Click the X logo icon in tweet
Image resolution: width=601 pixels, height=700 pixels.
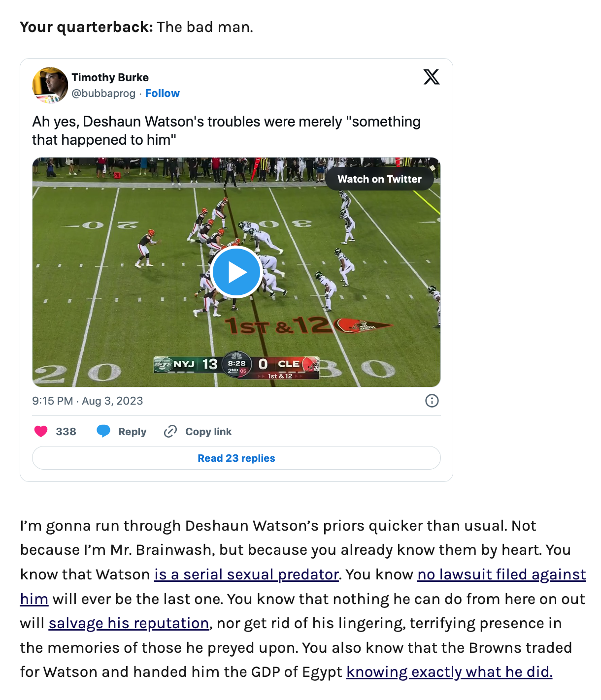click(432, 77)
